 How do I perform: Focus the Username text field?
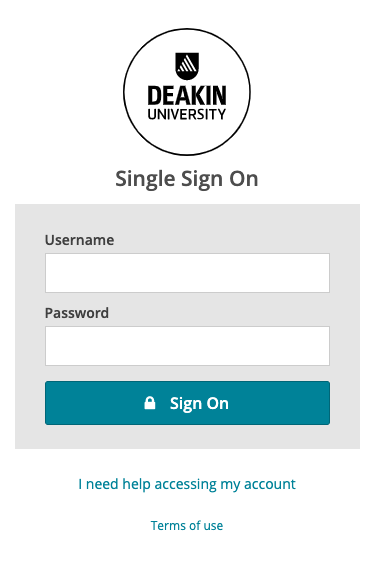(x=188, y=273)
